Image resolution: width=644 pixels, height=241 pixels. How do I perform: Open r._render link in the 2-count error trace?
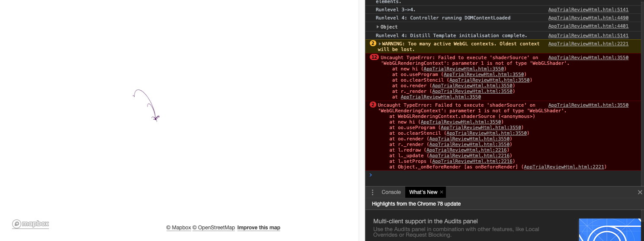point(469,144)
